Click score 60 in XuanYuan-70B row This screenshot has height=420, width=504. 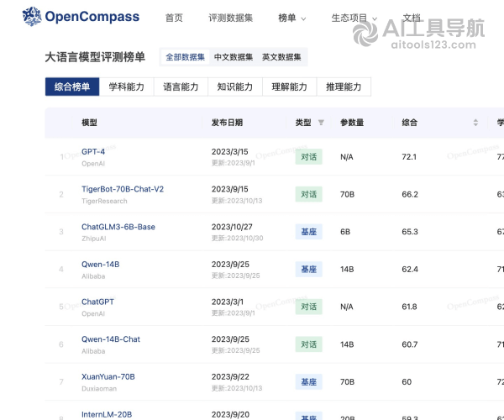coord(407,381)
